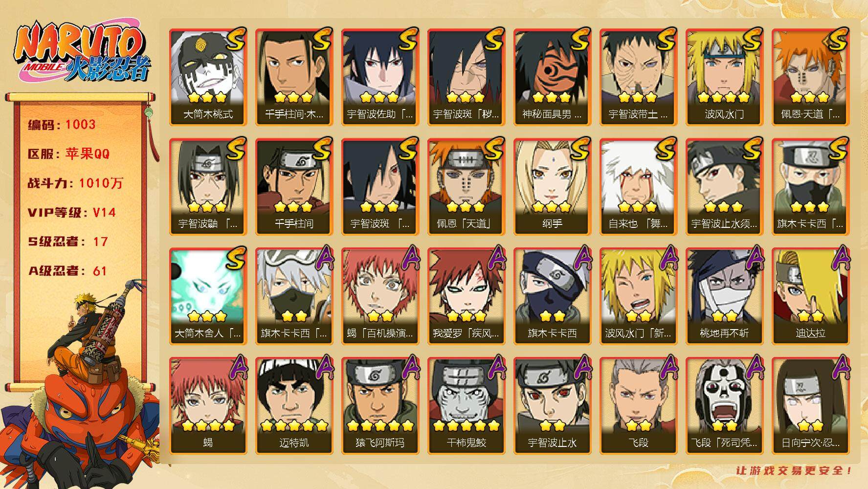868x489 pixels.
Task: Select the 大筒木舍人 glowing card
Action: [x=208, y=296]
